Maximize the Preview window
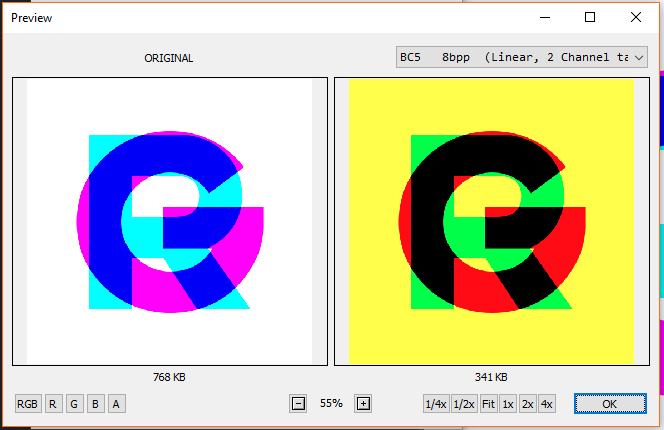Screen dimensions: 664x430 click(590, 17)
